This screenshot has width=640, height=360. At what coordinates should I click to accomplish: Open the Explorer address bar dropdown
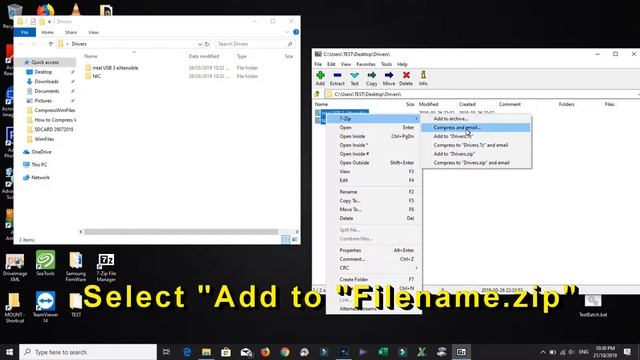[200, 44]
